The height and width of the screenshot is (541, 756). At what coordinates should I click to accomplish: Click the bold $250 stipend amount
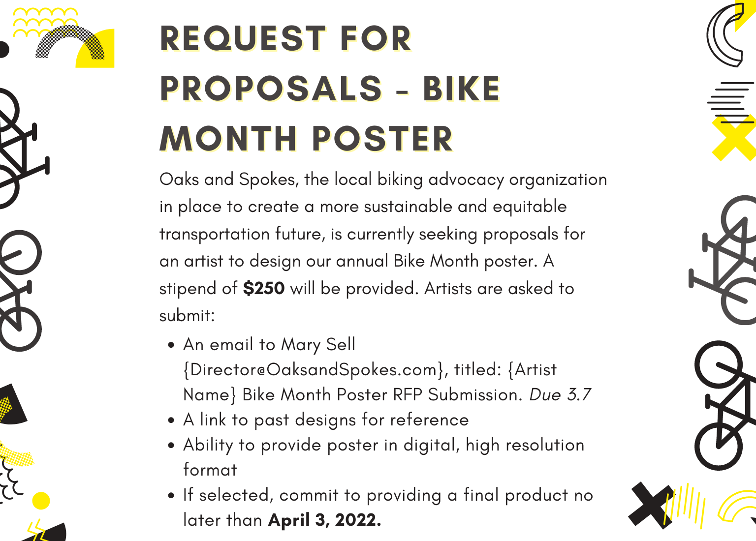(x=264, y=288)
